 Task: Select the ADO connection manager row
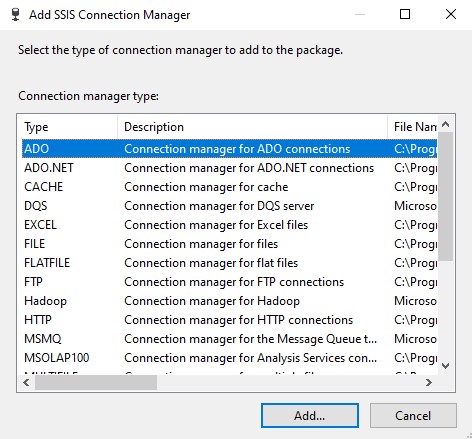229,149
